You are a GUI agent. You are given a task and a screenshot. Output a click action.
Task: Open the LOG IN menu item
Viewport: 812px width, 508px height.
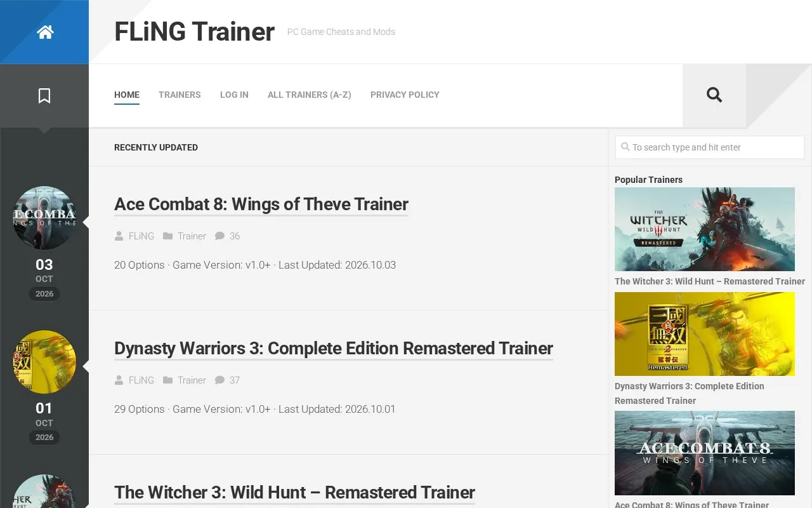coord(234,95)
